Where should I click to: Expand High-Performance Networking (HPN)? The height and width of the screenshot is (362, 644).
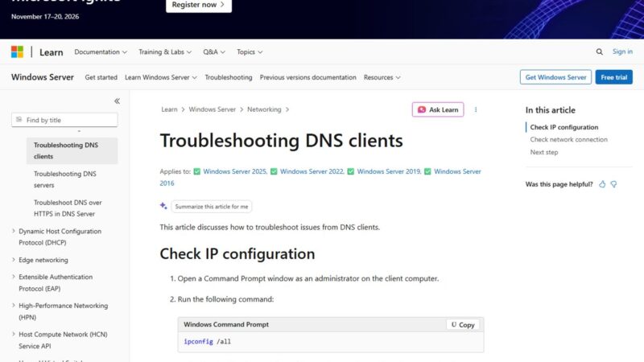(14, 306)
